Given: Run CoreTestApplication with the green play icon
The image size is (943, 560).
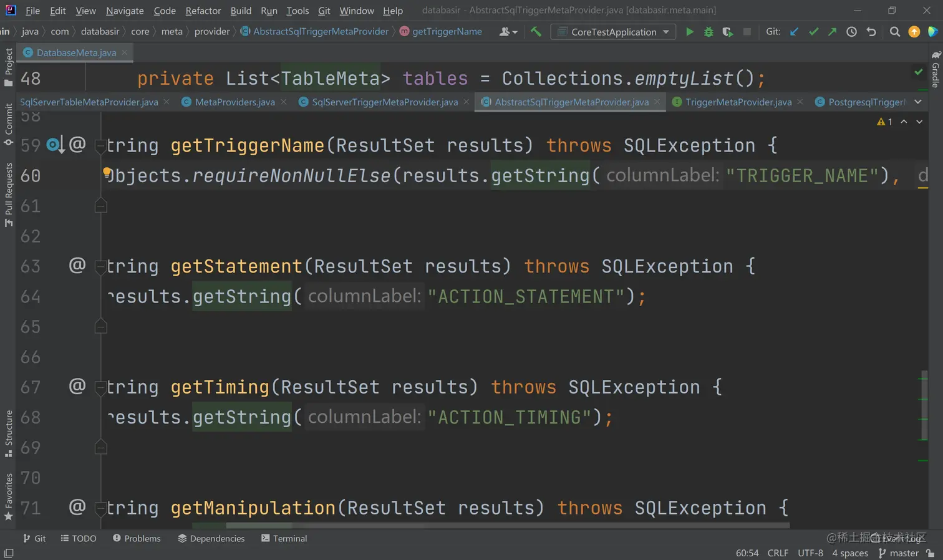Looking at the screenshot, I should point(689,32).
